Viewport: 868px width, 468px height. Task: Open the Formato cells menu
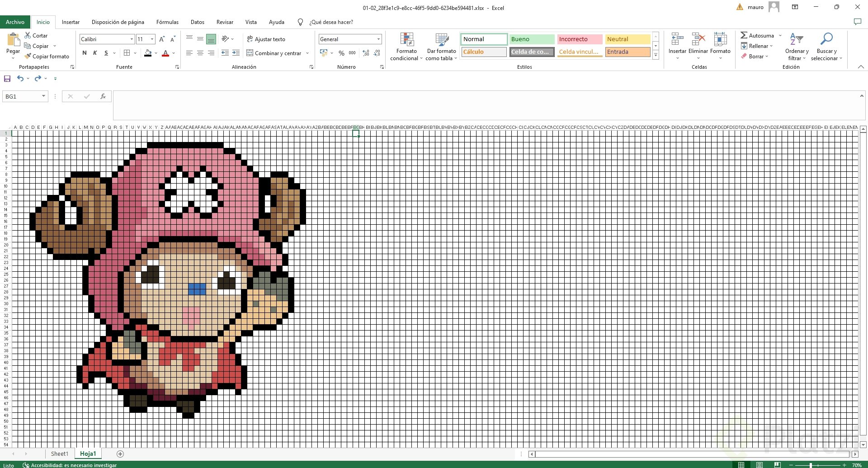tap(720, 46)
